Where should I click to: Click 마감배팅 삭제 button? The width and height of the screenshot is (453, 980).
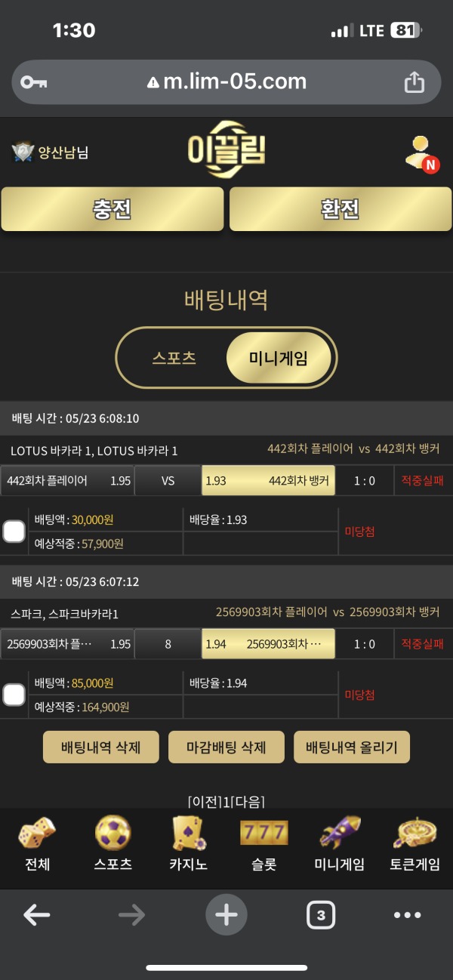[228, 747]
